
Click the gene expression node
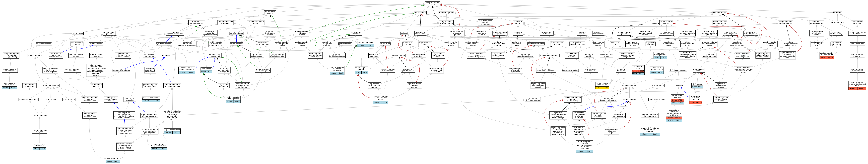click(345, 44)
